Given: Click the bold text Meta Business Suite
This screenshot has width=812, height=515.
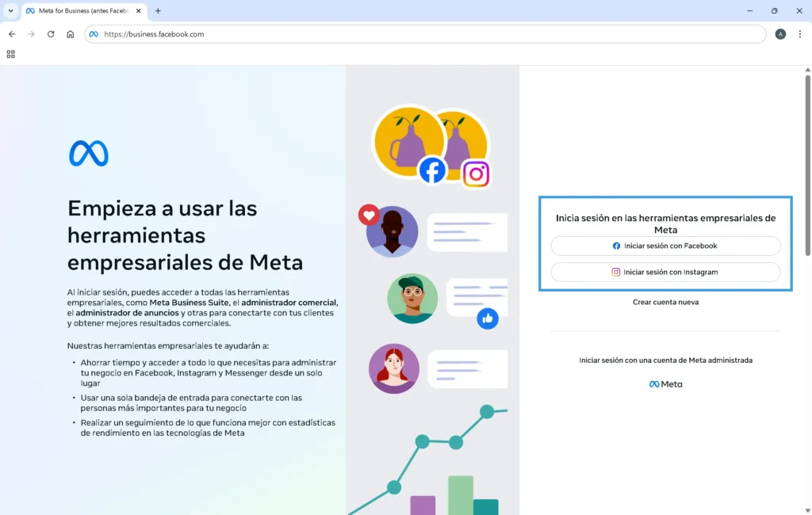Looking at the screenshot, I should pos(189,303).
